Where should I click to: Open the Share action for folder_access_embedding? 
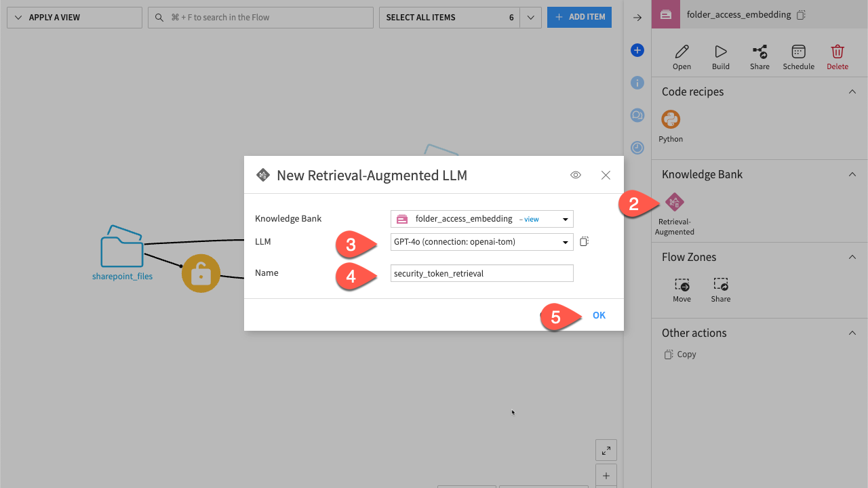click(759, 56)
